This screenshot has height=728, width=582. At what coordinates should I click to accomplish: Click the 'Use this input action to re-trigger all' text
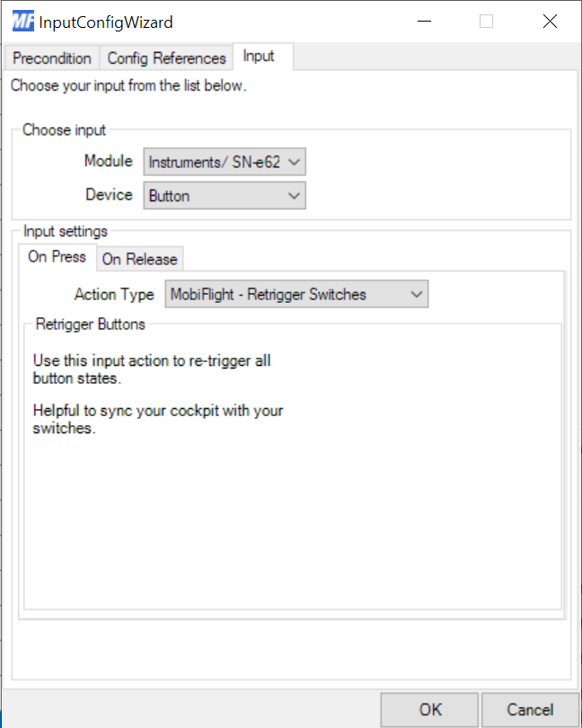(152, 360)
